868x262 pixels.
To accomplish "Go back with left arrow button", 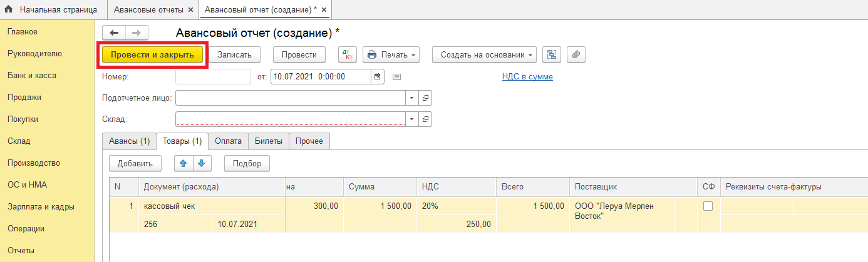I will pos(114,33).
